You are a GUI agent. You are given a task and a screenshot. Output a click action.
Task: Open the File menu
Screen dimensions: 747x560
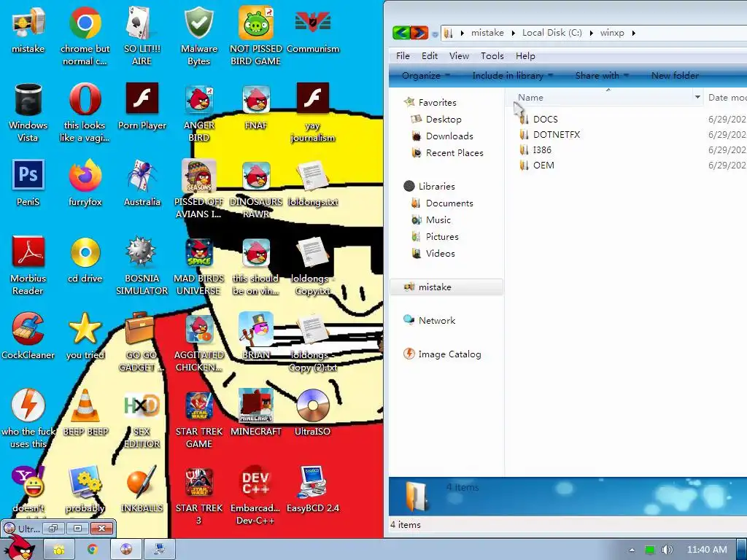[x=403, y=55]
